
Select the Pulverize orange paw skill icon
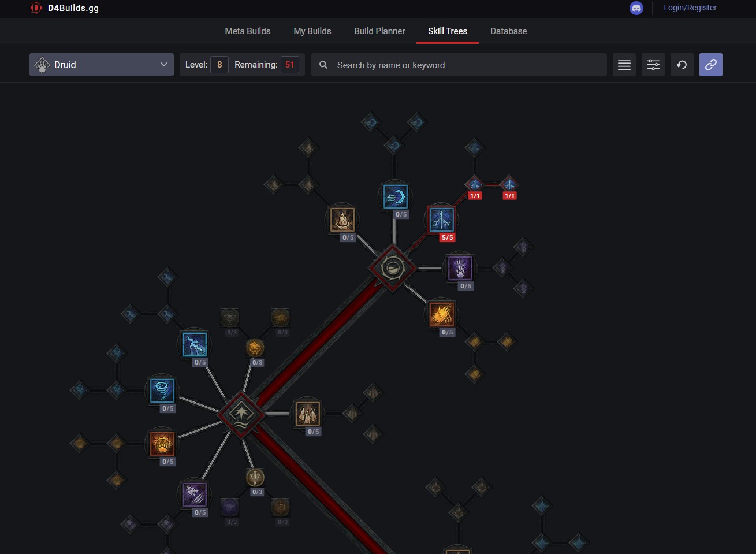point(162,444)
